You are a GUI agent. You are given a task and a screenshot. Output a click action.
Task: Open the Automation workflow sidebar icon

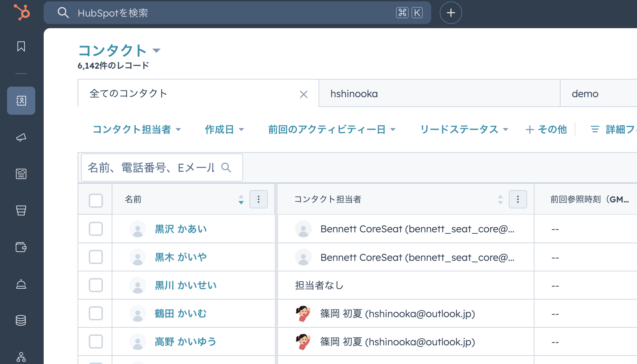click(21, 357)
